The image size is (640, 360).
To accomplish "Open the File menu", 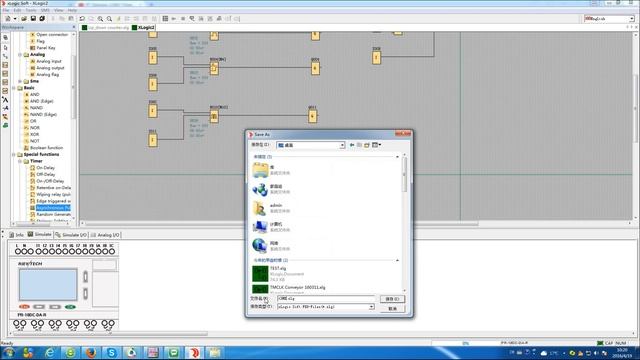I will [x=6, y=10].
